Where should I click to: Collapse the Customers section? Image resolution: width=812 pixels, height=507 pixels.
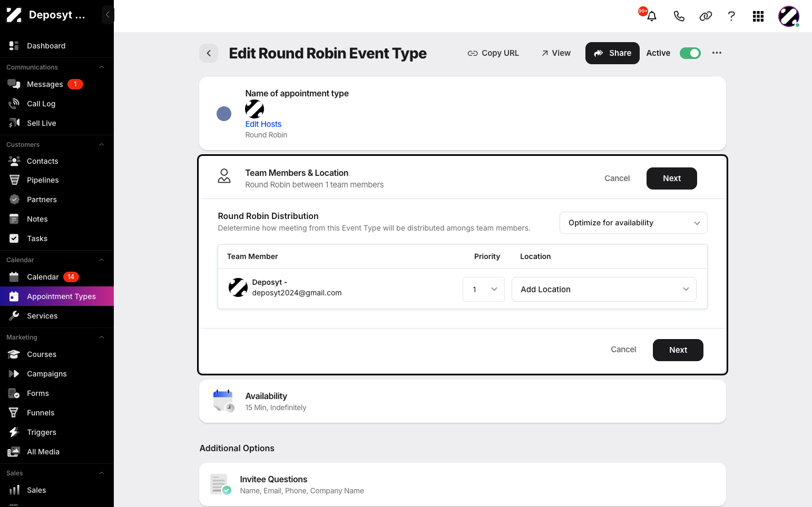pos(102,145)
